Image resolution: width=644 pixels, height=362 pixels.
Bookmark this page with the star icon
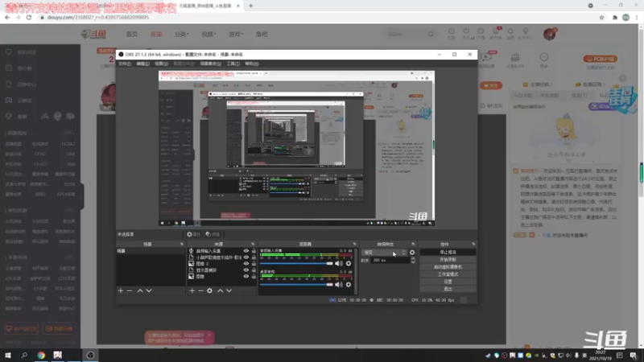point(601,17)
